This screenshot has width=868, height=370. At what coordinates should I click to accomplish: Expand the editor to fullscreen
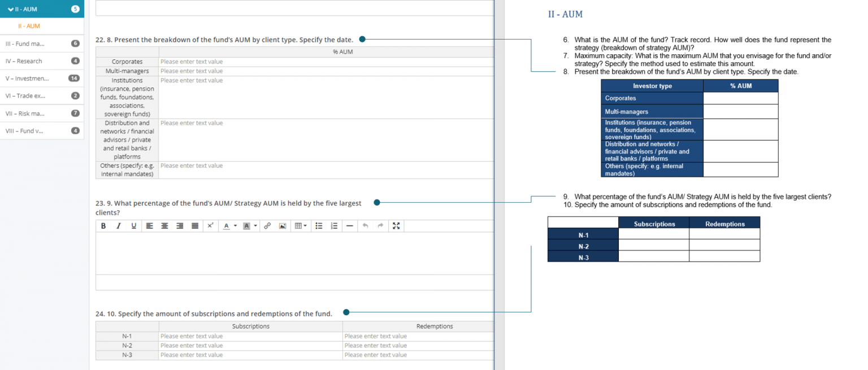[x=396, y=225]
